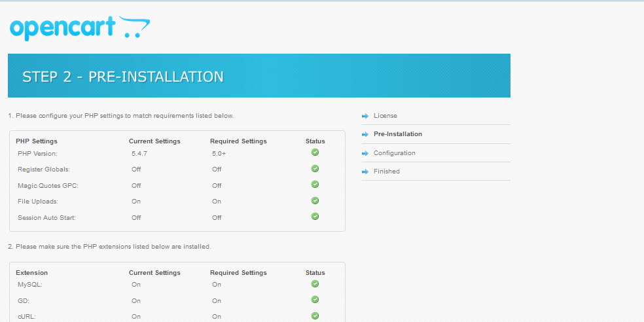Click the instruction about PHP extensions installed
Viewport: 644px width, 322px height.
click(110, 247)
